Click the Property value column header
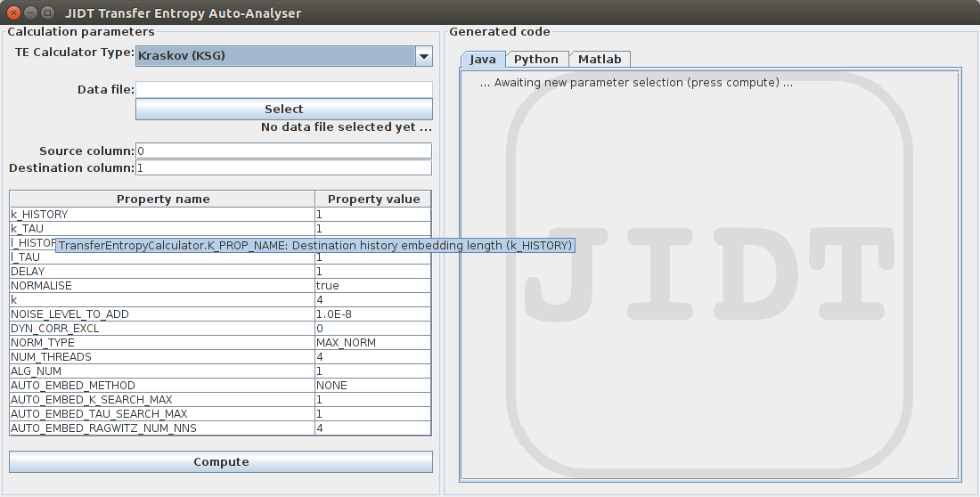Screen dimensions: 980x497 click(373, 200)
